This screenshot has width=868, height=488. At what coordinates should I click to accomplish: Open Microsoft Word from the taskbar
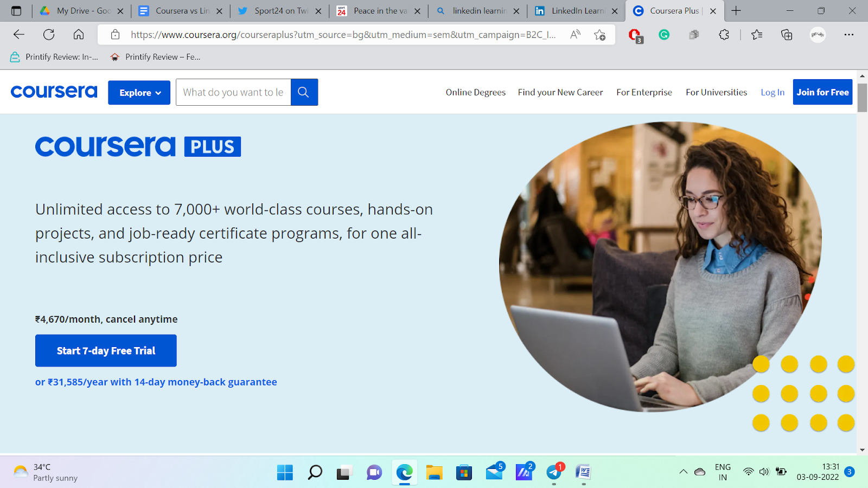pos(583,472)
